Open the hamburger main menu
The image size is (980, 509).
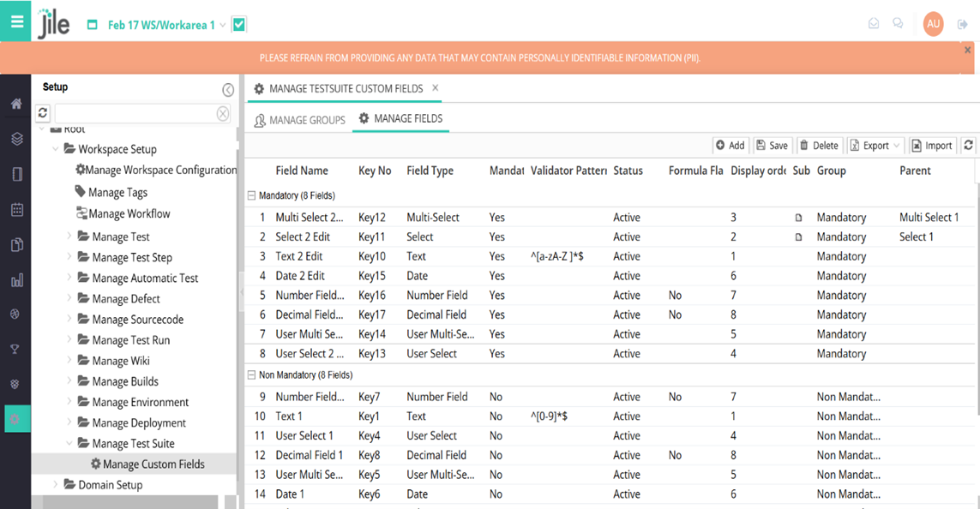pyautogui.click(x=15, y=21)
